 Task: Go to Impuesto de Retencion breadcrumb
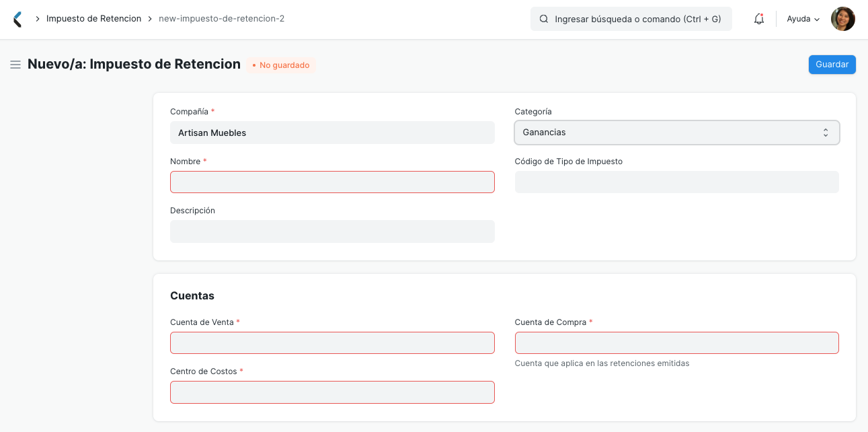coord(93,19)
